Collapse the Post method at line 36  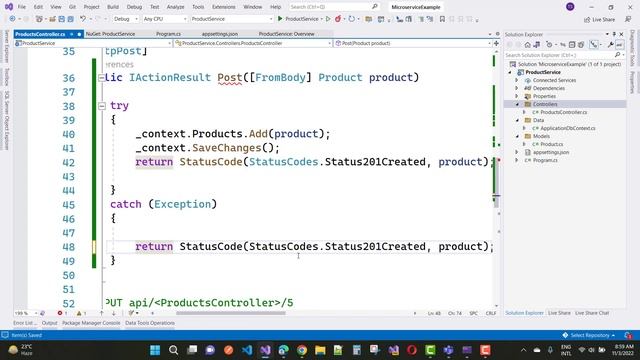[101, 78]
